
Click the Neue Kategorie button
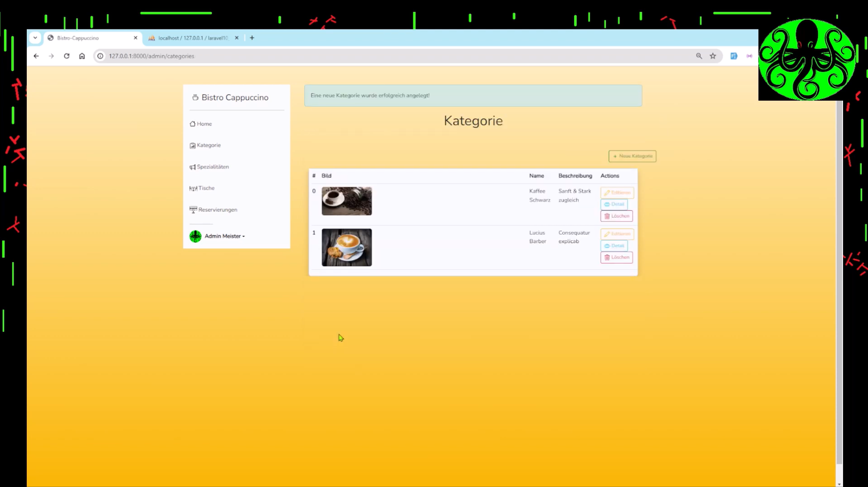point(632,156)
